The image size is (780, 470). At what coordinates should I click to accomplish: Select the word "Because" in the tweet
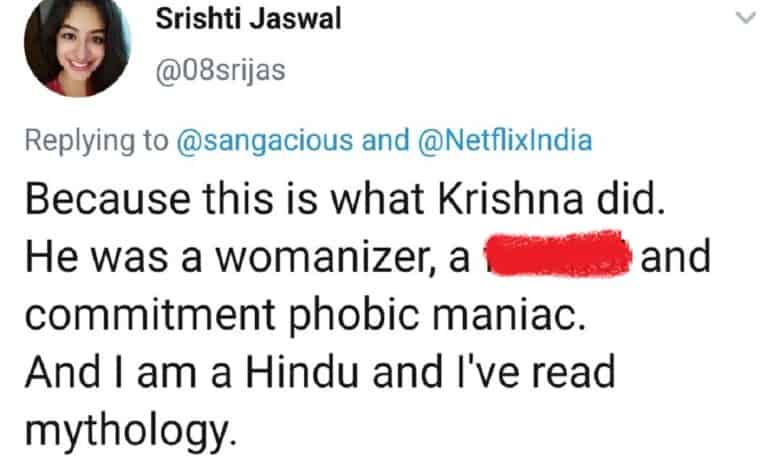(107, 200)
